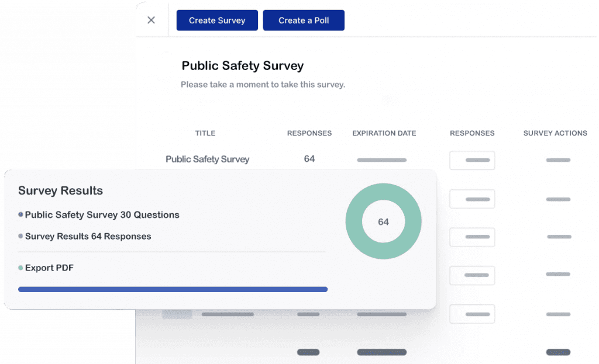
Task: Click the third Responses placeholder button
Action: click(472, 237)
